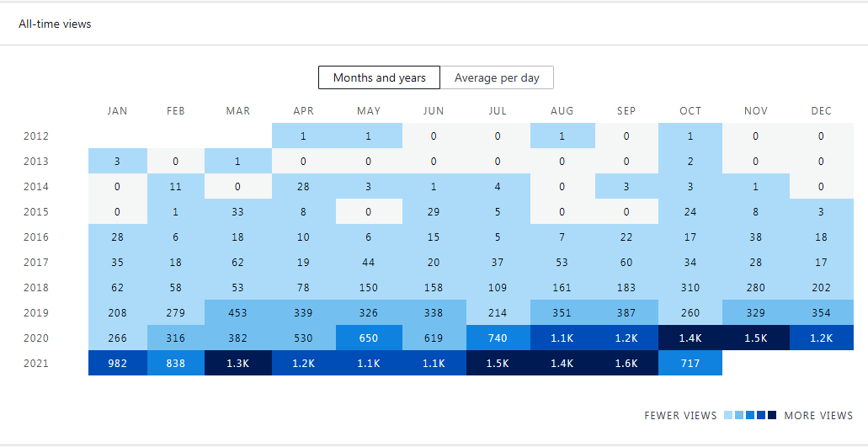Click the OCT column header
Screen dimensions: 868x447
pyautogui.click(x=690, y=111)
